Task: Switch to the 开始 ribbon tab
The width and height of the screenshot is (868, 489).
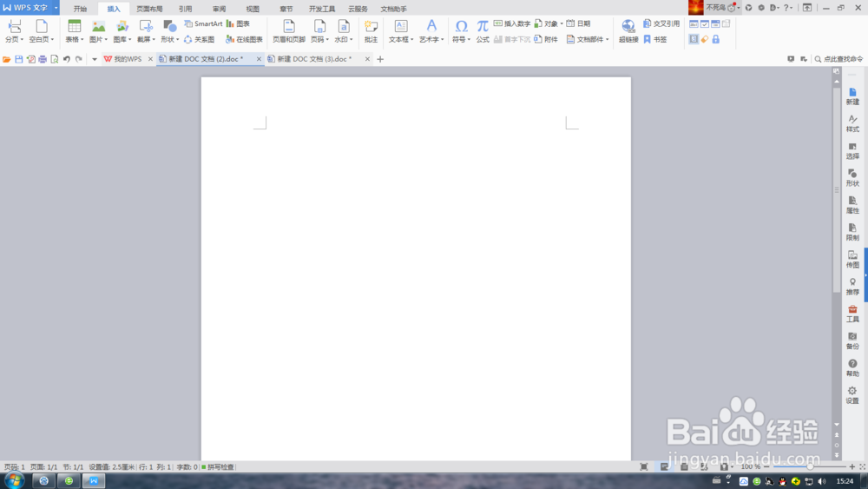Action: [x=80, y=9]
